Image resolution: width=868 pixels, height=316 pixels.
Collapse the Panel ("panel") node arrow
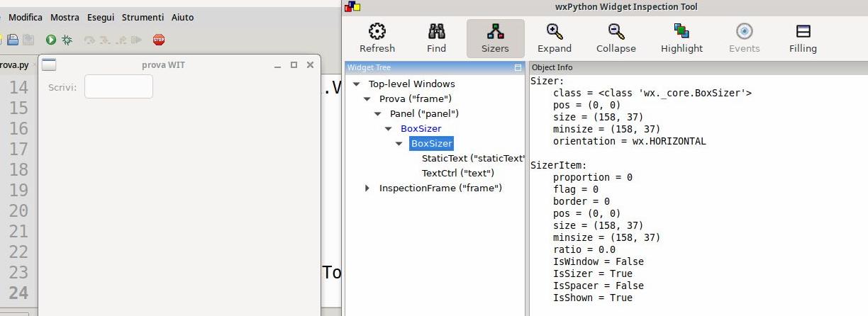pos(378,114)
